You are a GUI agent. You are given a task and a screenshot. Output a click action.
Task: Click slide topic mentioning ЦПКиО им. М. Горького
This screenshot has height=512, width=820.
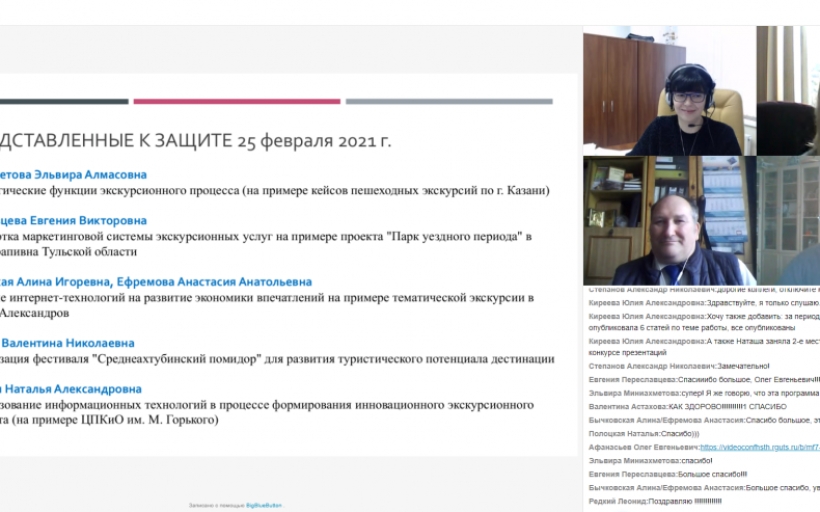point(267,412)
